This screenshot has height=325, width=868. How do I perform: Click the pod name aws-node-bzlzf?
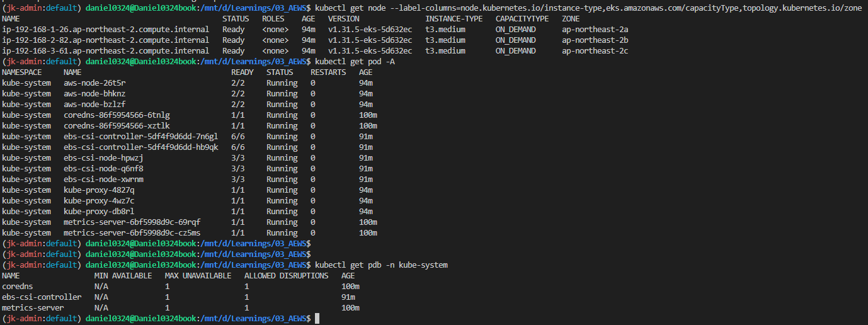click(x=94, y=105)
